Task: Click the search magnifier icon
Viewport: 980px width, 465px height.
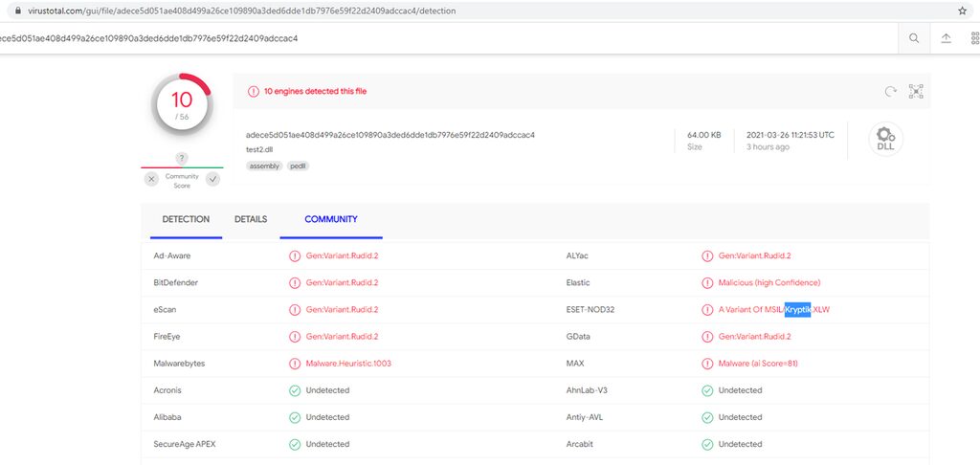Action: click(914, 38)
